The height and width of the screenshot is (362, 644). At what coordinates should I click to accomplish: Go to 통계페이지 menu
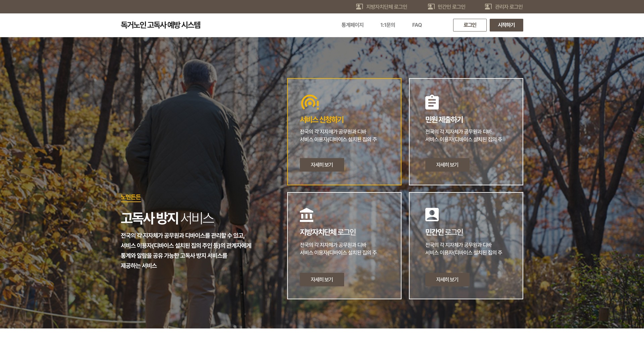[352, 25]
